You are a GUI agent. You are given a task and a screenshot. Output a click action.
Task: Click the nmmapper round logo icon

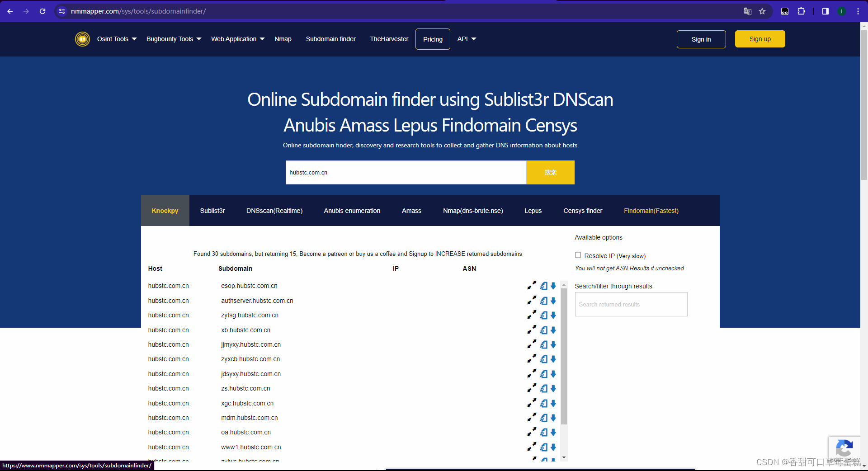(x=82, y=39)
